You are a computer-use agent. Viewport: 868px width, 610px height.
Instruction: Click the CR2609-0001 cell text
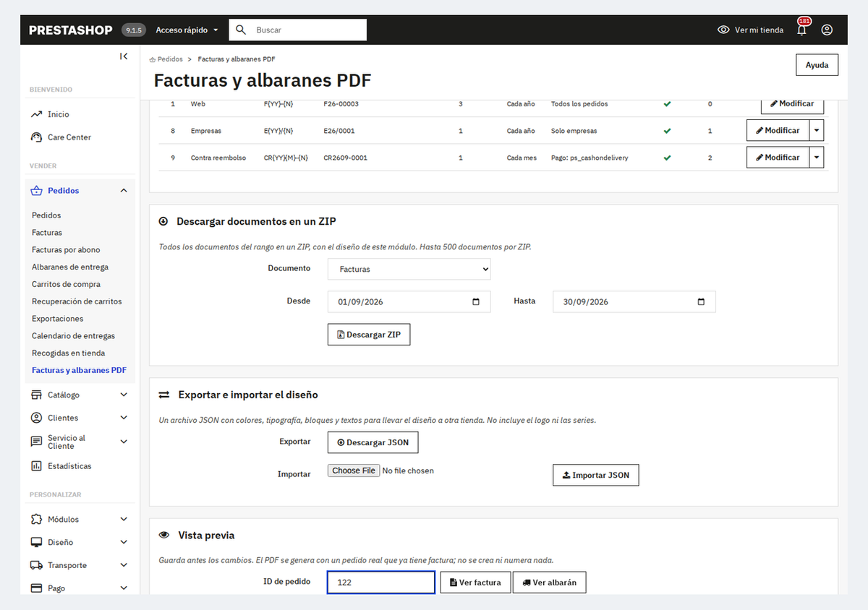(345, 158)
